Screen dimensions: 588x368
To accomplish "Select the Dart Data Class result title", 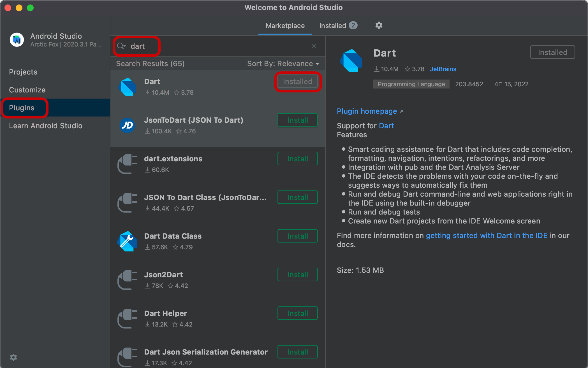I will [173, 236].
